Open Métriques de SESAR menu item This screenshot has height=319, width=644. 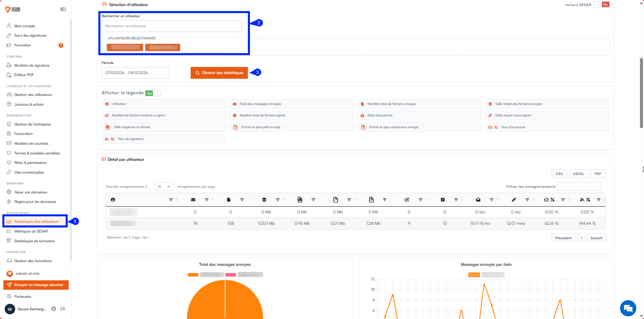click(x=31, y=231)
